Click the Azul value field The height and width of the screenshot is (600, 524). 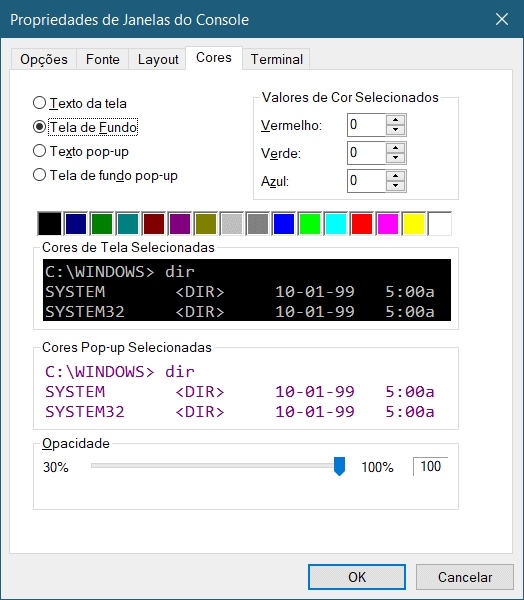[x=366, y=181]
